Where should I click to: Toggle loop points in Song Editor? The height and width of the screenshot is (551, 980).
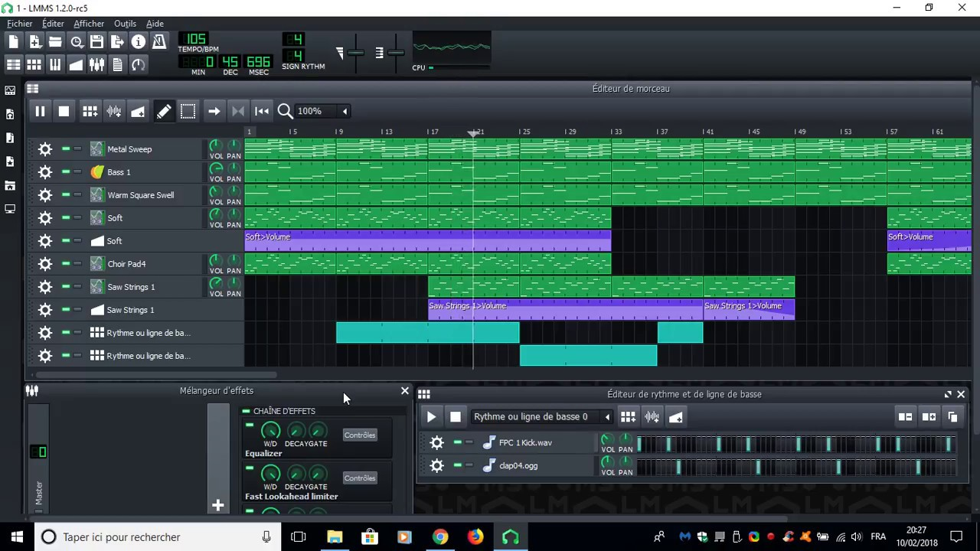point(238,112)
